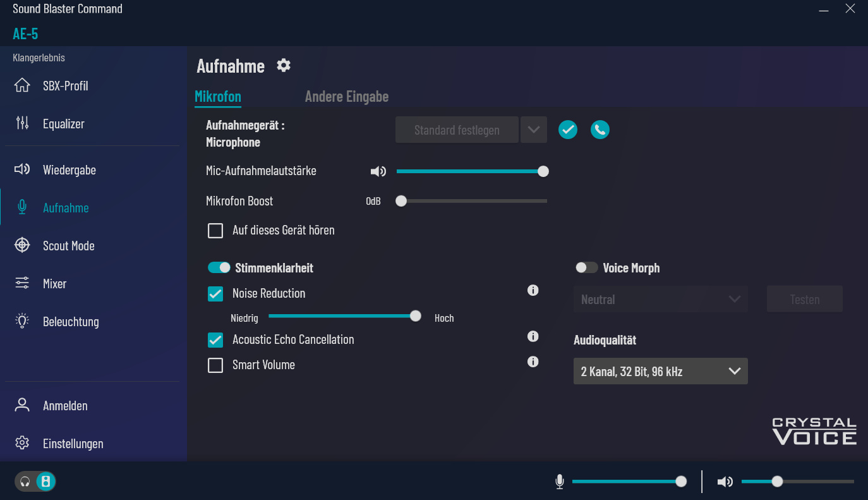This screenshot has width=868, height=500.
Task: Click the Testen button
Action: [x=805, y=299]
